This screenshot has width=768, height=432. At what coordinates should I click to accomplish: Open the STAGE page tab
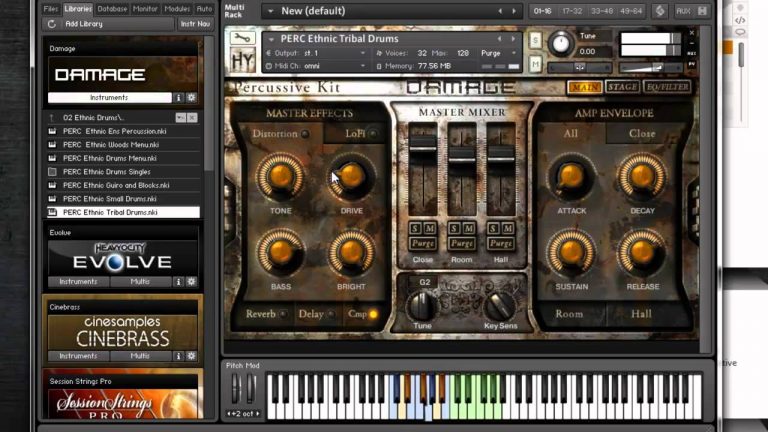pos(622,87)
